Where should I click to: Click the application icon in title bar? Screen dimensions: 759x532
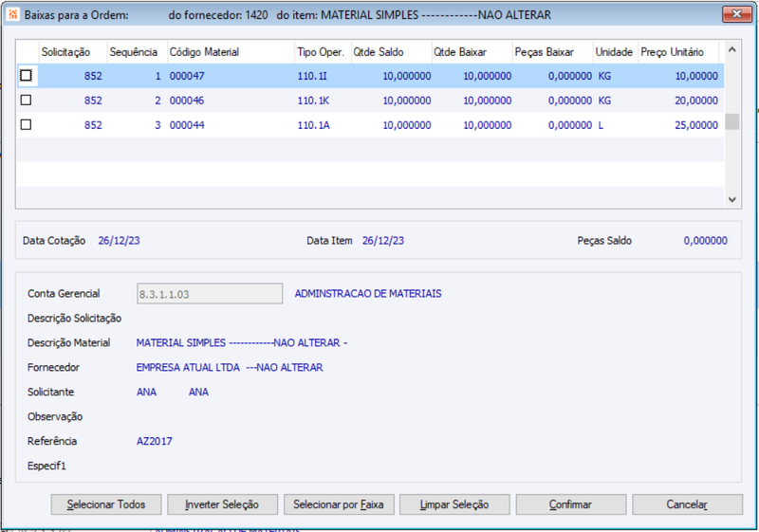click(x=12, y=14)
